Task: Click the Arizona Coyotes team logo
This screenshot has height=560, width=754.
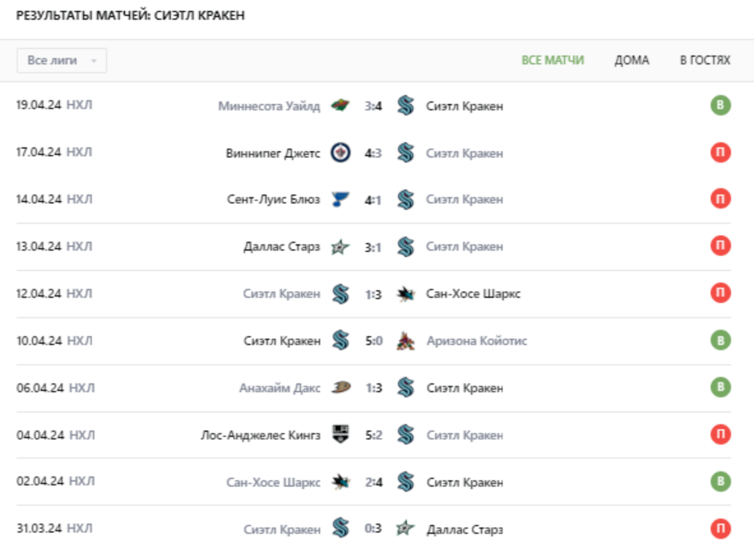Action: tap(405, 341)
